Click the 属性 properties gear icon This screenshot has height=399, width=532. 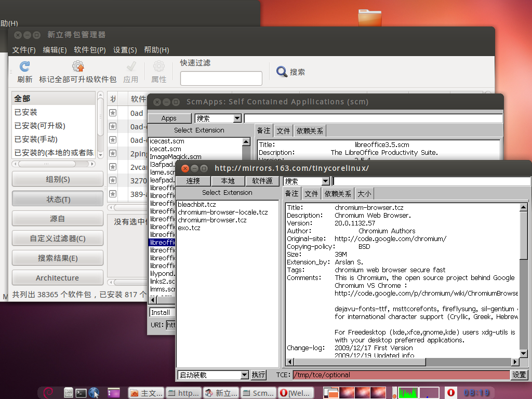[159, 66]
